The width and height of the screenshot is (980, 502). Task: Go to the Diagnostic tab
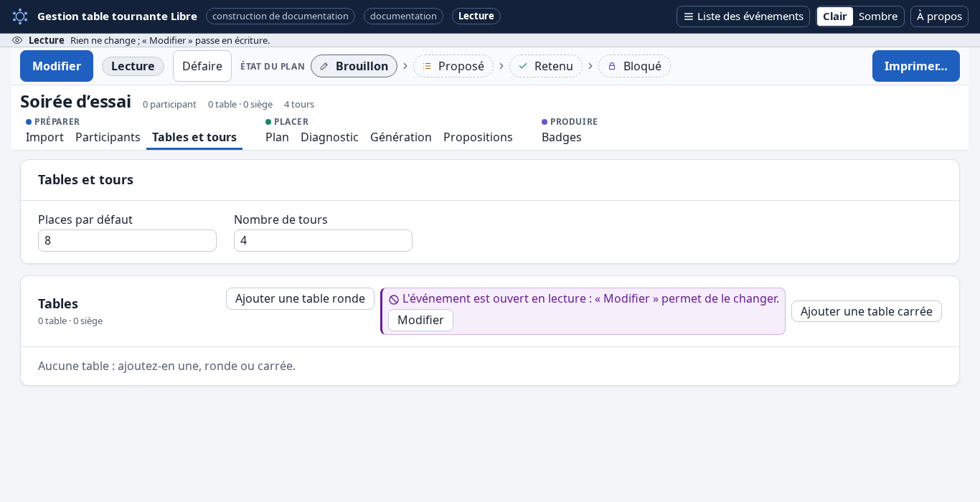click(329, 137)
